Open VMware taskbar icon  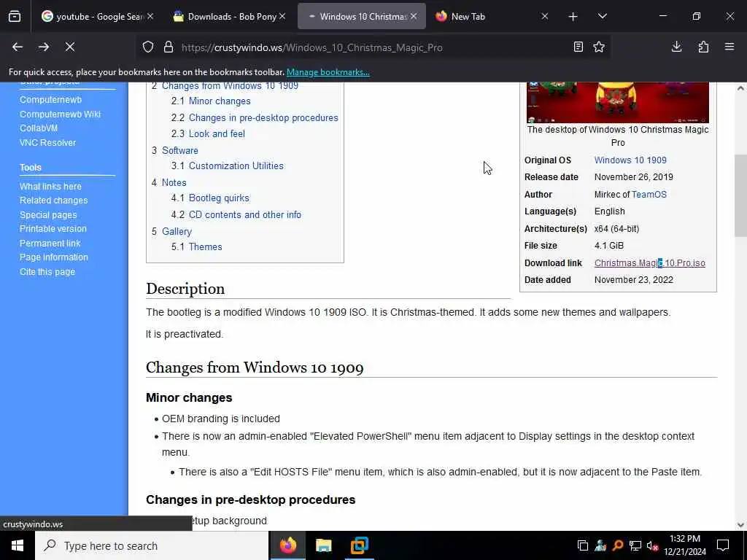(359, 545)
